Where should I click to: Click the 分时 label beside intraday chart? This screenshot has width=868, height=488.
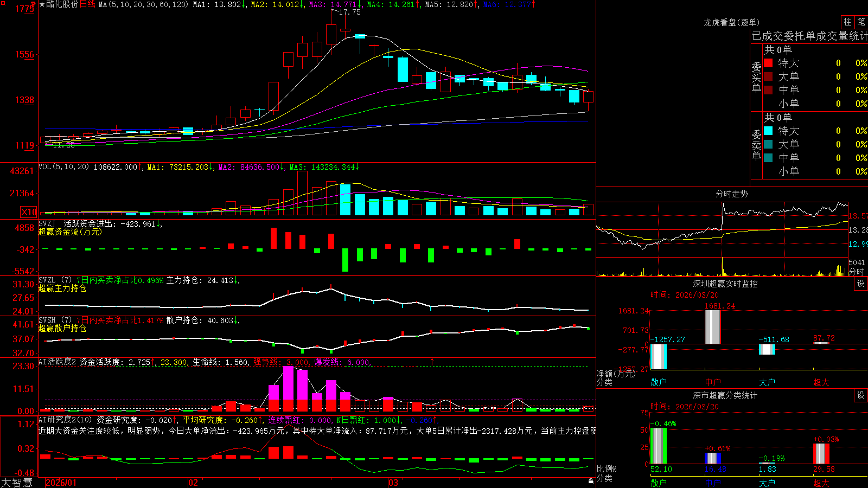pos(857,272)
